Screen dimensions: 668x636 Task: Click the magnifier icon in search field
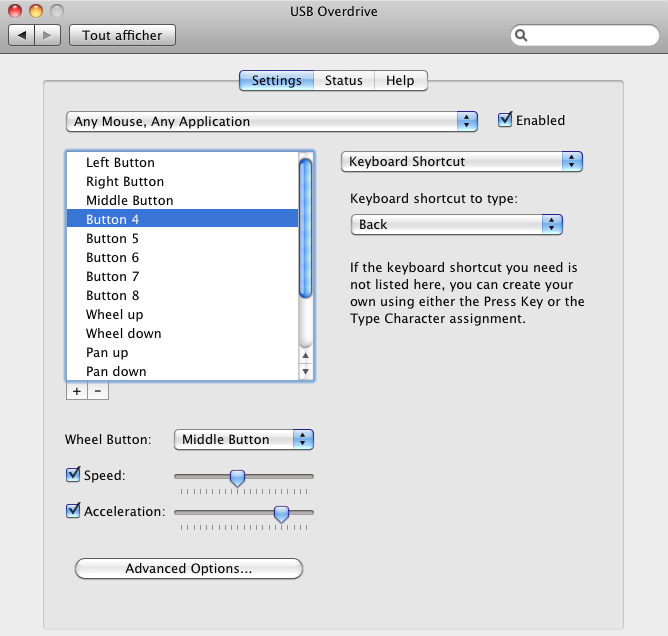point(521,35)
